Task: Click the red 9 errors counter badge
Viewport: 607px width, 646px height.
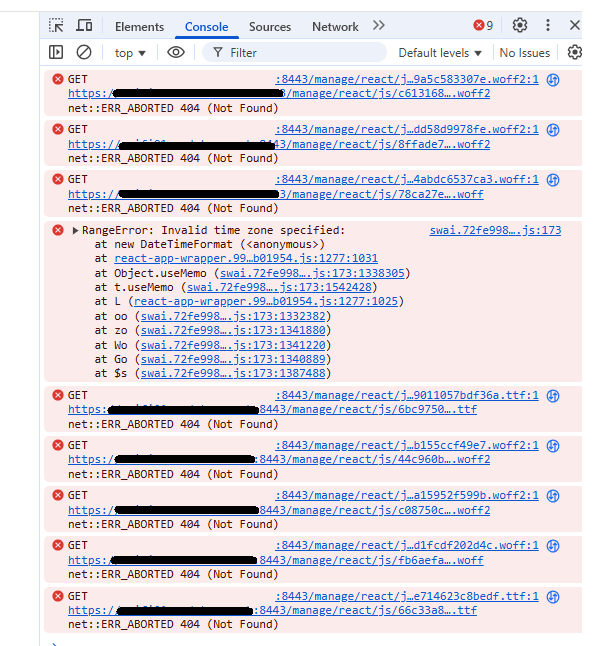Action: pos(483,26)
